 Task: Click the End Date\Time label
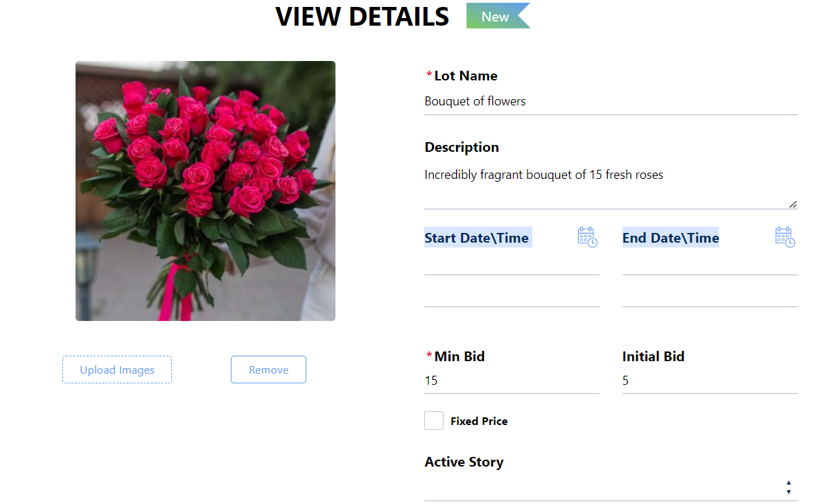click(670, 238)
